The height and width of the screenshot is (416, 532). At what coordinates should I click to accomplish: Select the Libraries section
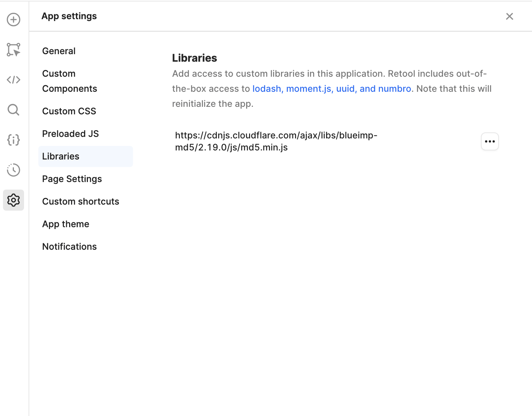pos(86,156)
